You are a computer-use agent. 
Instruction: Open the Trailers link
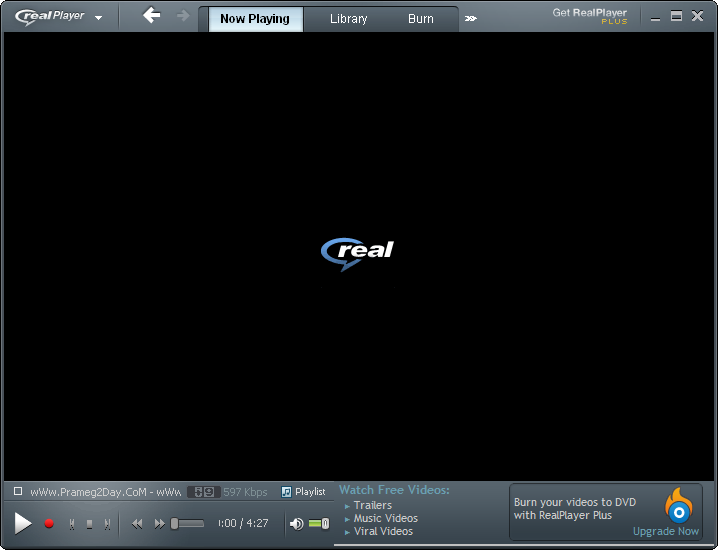(373, 505)
